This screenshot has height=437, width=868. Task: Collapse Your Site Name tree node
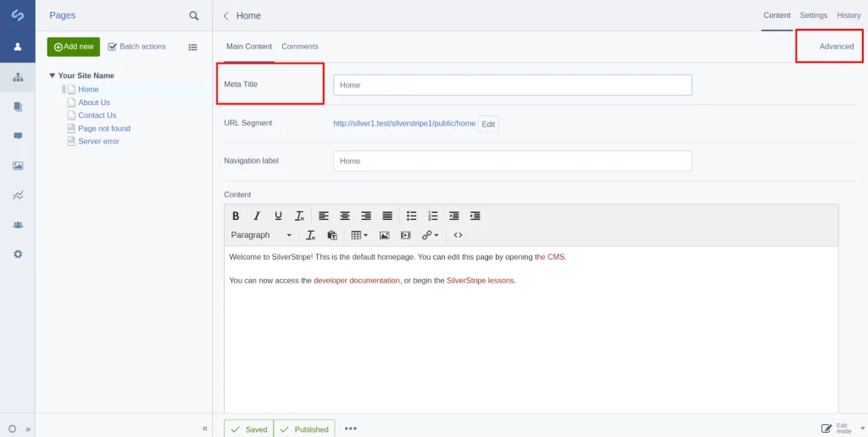52,76
